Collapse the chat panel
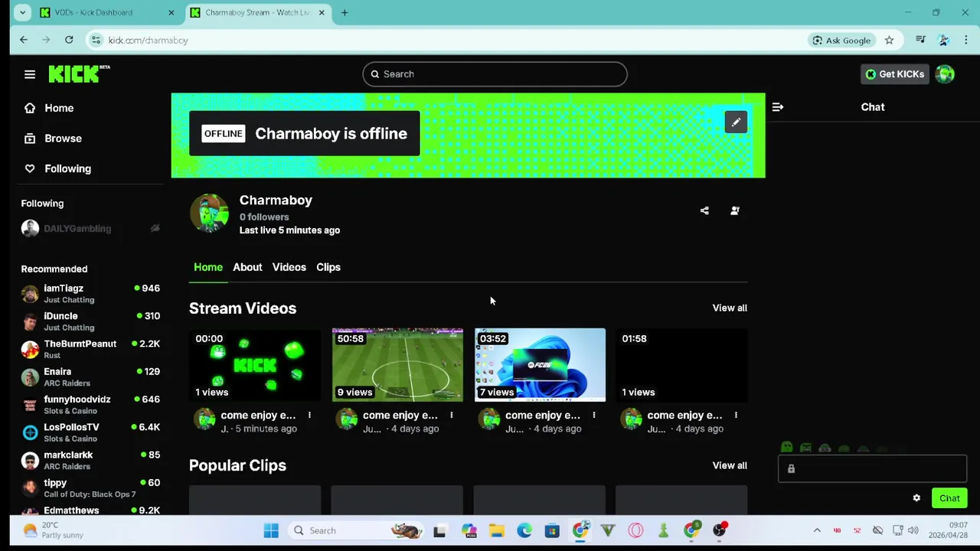The width and height of the screenshot is (980, 551). 778,107
